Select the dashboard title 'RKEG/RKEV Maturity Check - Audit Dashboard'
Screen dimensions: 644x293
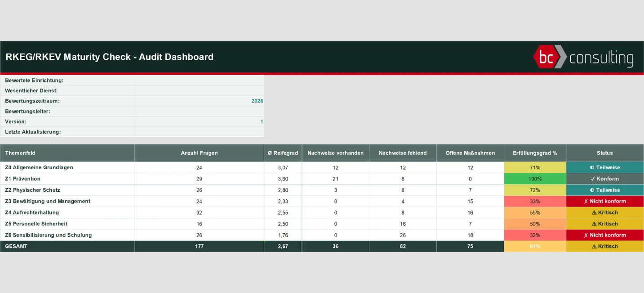coord(109,57)
